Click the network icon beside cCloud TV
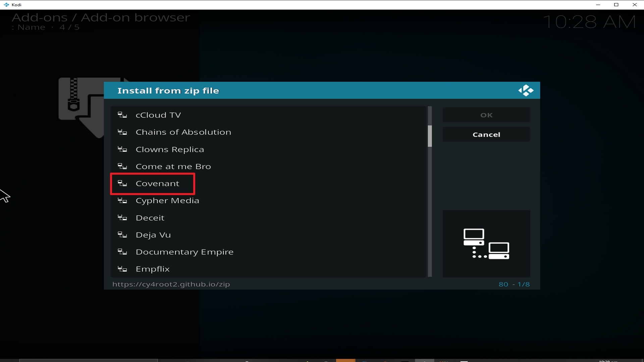 coord(122,115)
